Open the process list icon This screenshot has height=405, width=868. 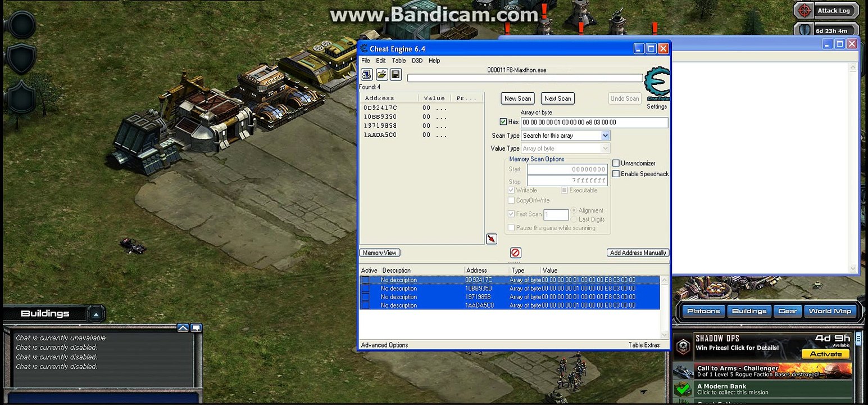coord(367,74)
